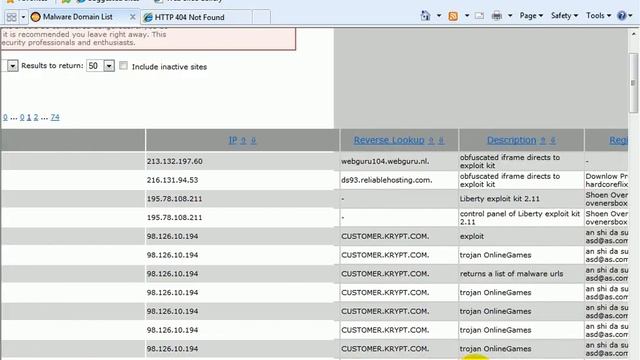Open the Tools menu
This screenshot has height=360, width=640.
(x=598, y=16)
